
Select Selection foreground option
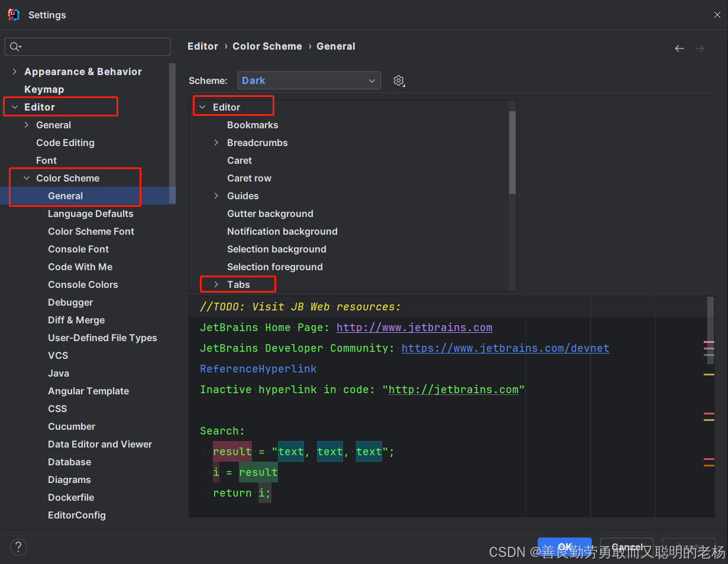tap(275, 267)
